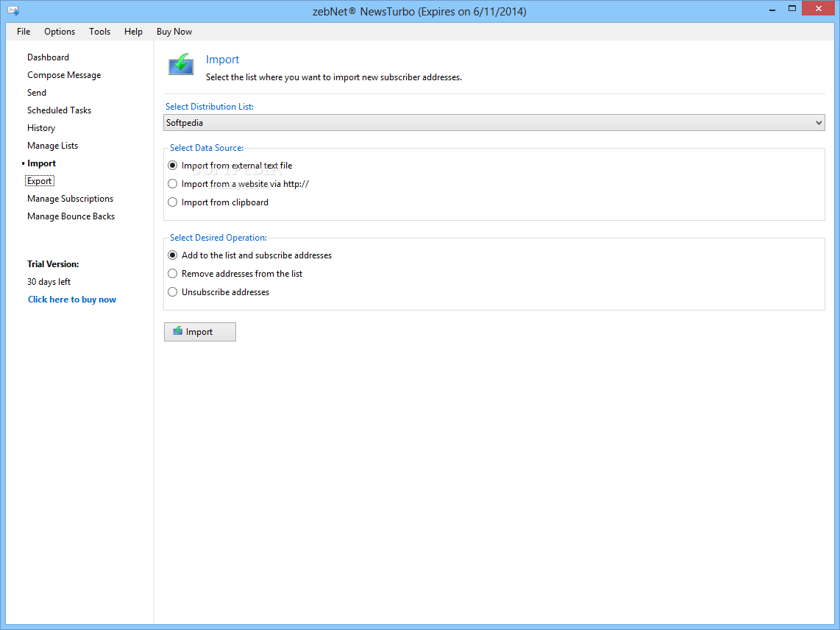This screenshot has width=840, height=630.
Task: Open Manage Lists in the sidebar
Action: tap(52, 146)
